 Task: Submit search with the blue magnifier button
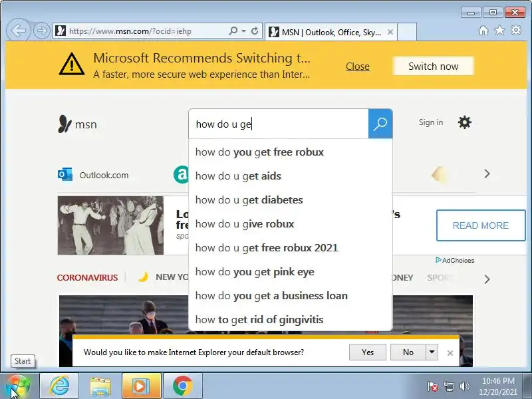(380, 124)
